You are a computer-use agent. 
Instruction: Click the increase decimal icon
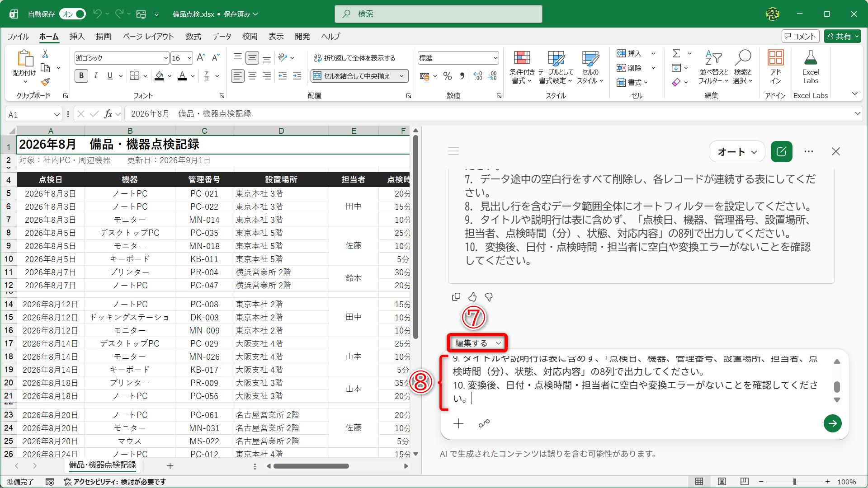coord(478,76)
